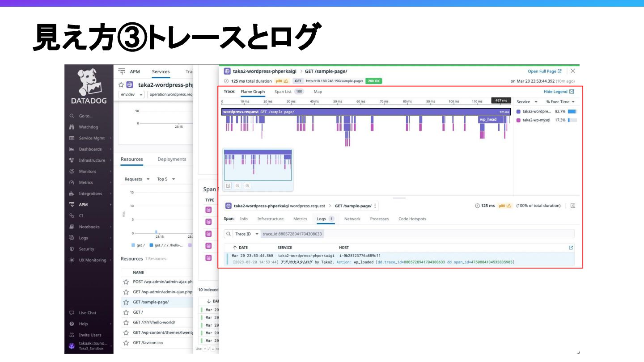This screenshot has height=362, width=644.
Task: Open Integrations in the sidebar
Action: coord(90,194)
